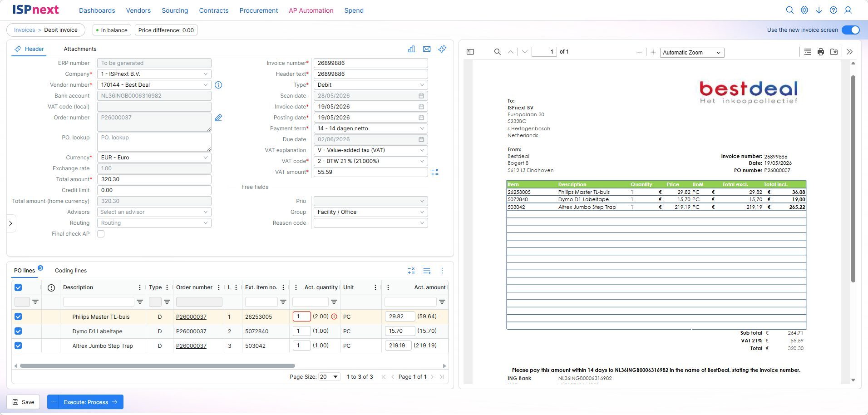Open settings gear in top bar
Screen dimensions: 868x415
pyautogui.click(x=804, y=10)
